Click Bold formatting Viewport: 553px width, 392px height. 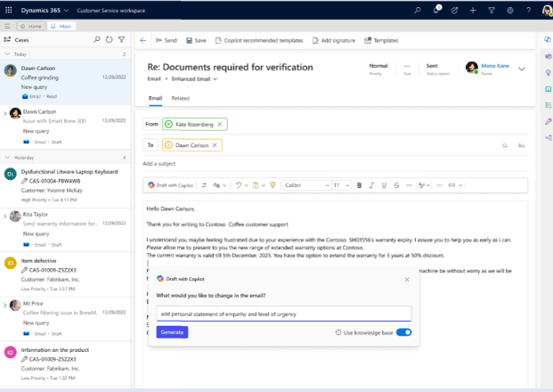pos(359,185)
